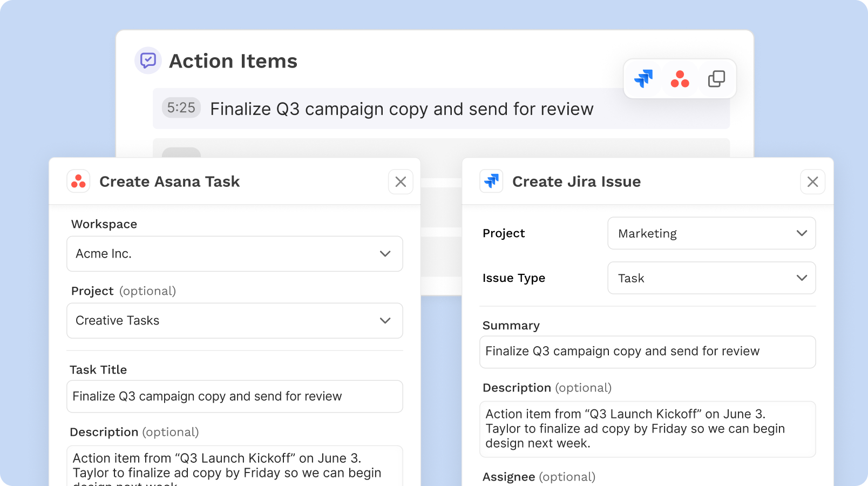Open the Jira Project dropdown showing Marketing

(711, 233)
